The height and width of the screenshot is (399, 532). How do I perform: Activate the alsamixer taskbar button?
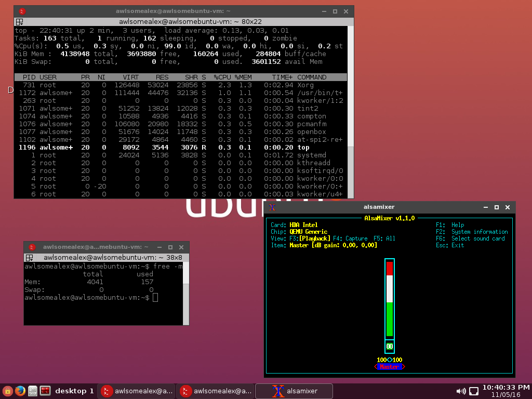point(294,391)
